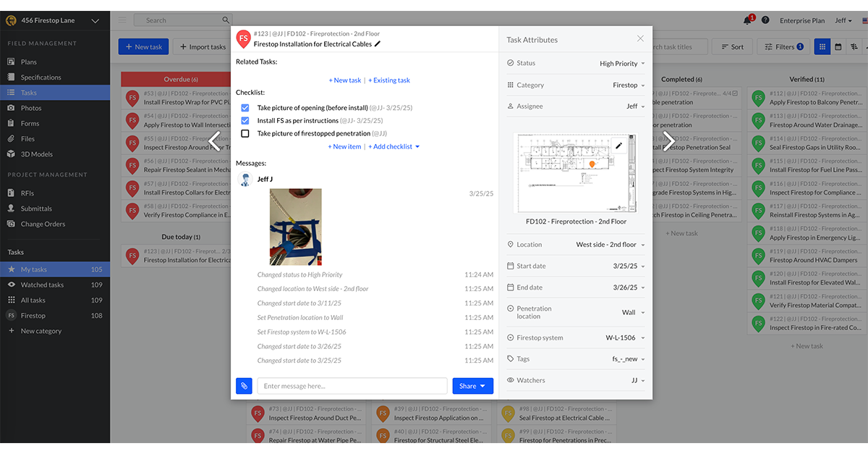Click the paperclip attachment icon

(244, 386)
